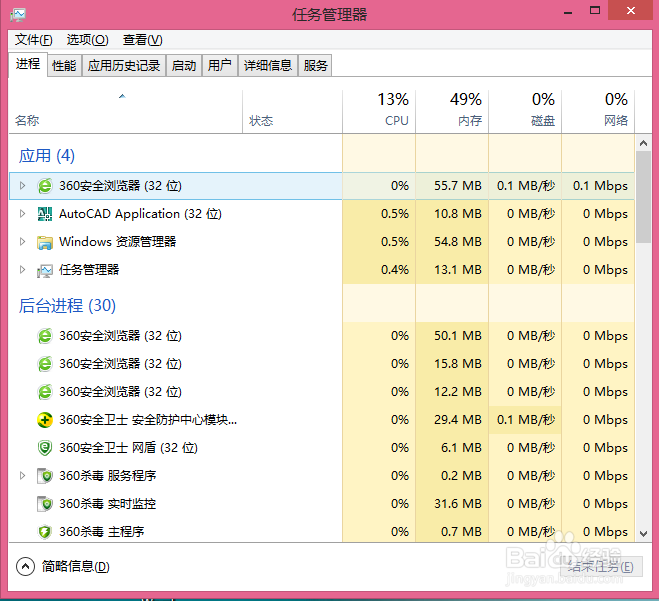Close the 任务管理器 window
Image resolution: width=659 pixels, height=601 pixels.
coord(631,11)
